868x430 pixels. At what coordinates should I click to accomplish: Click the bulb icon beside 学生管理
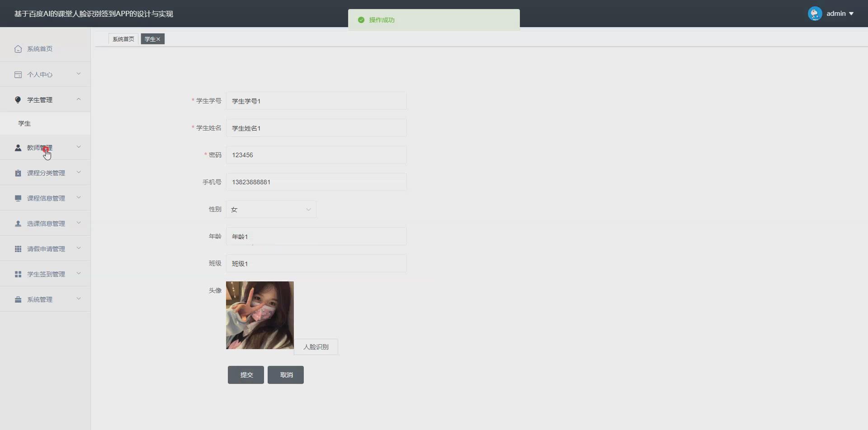(x=18, y=100)
